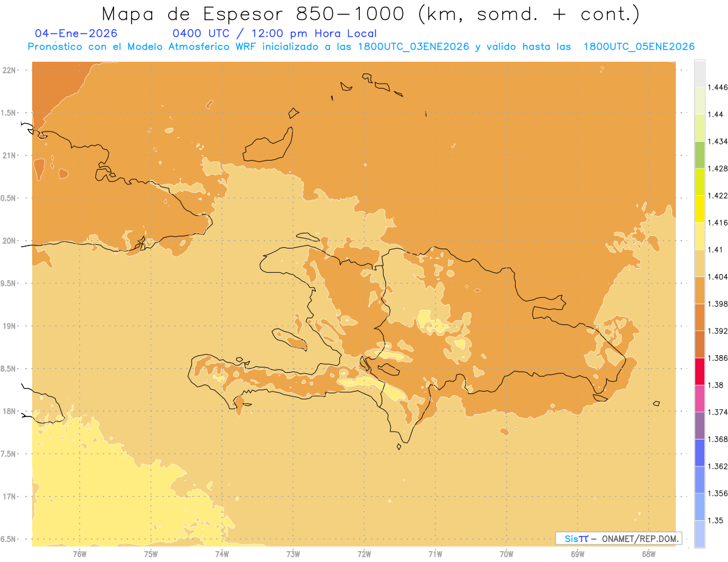Click the '9.5N' latitude label
Viewport: 728px width, 562px height.
(9, 283)
